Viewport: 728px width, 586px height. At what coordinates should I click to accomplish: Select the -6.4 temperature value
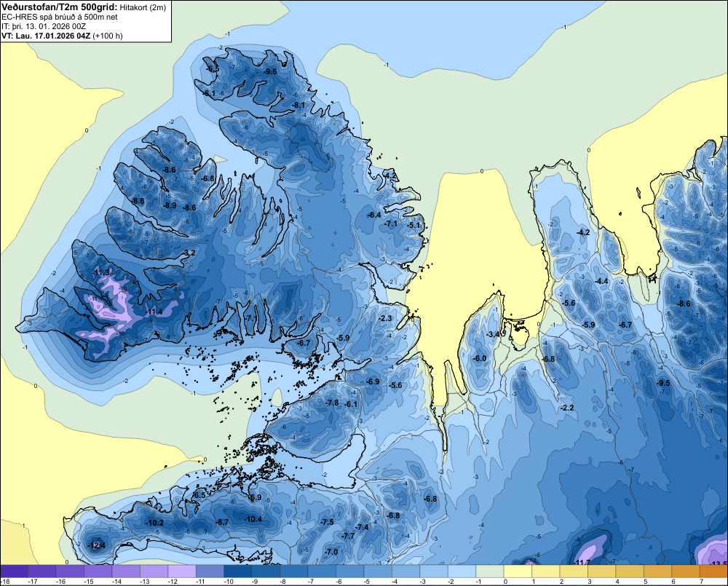point(374,215)
